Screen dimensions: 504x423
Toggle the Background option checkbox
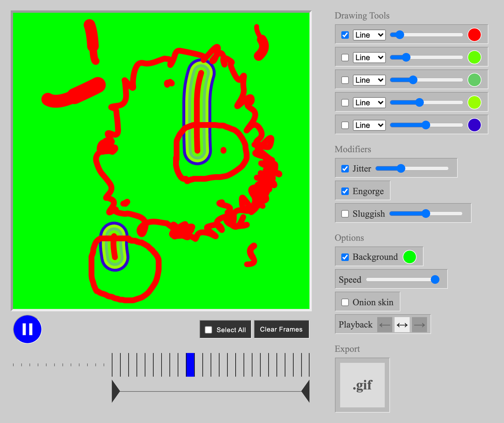[345, 257]
